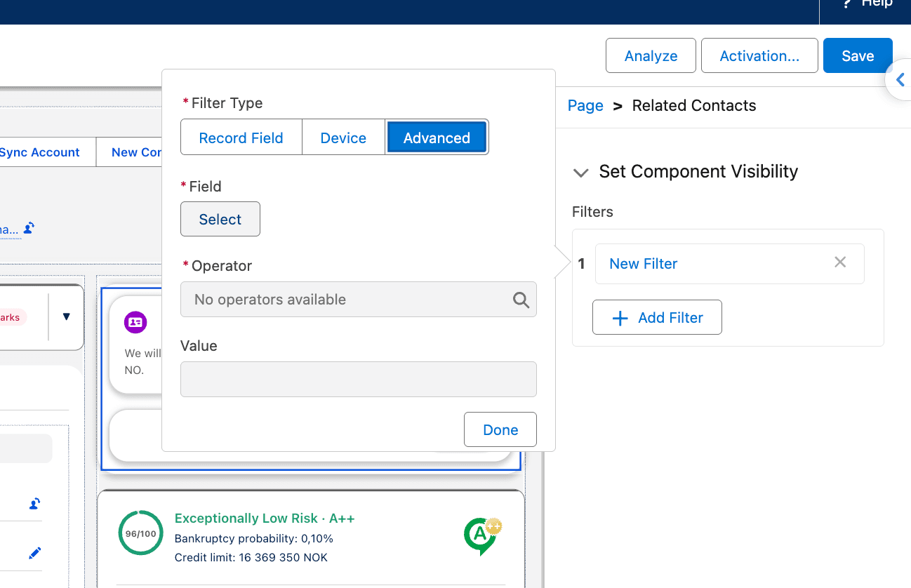Click Done in the filter popover

(x=500, y=429)
